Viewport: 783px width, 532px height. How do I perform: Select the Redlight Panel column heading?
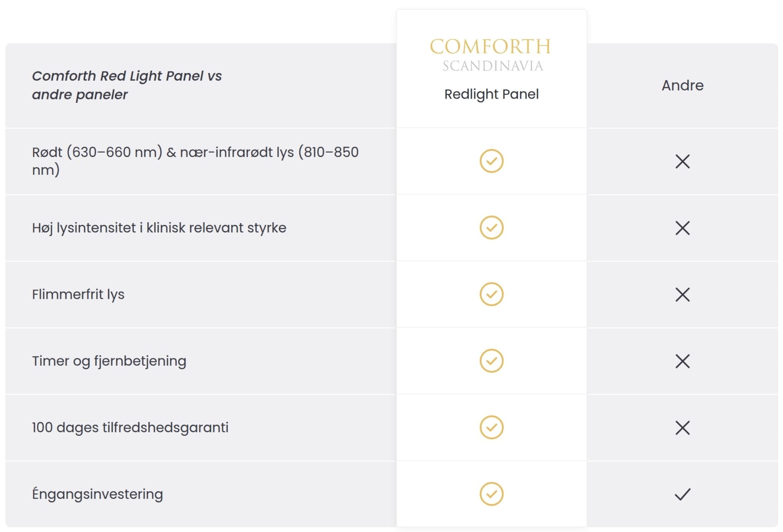click(x=491, y=94)
